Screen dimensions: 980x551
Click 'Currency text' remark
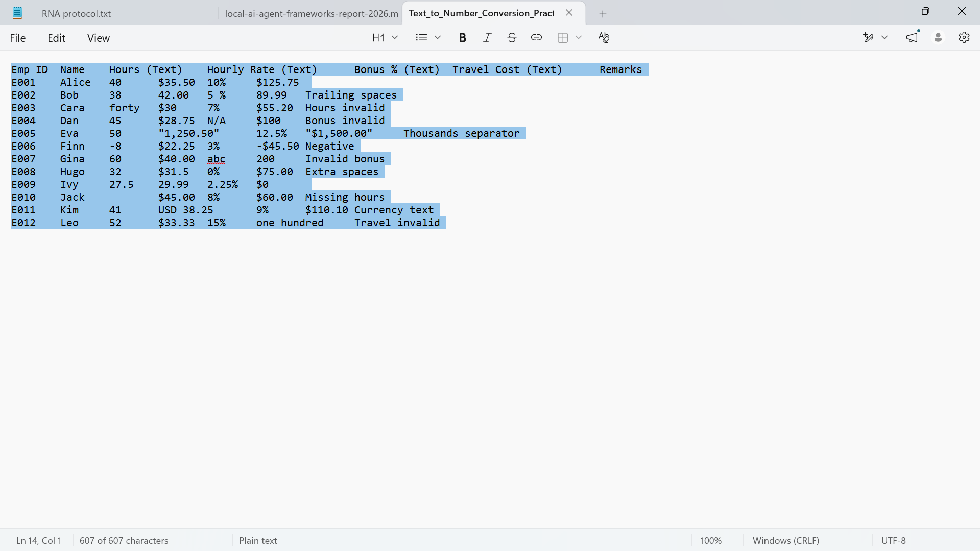tap(394, 210)
